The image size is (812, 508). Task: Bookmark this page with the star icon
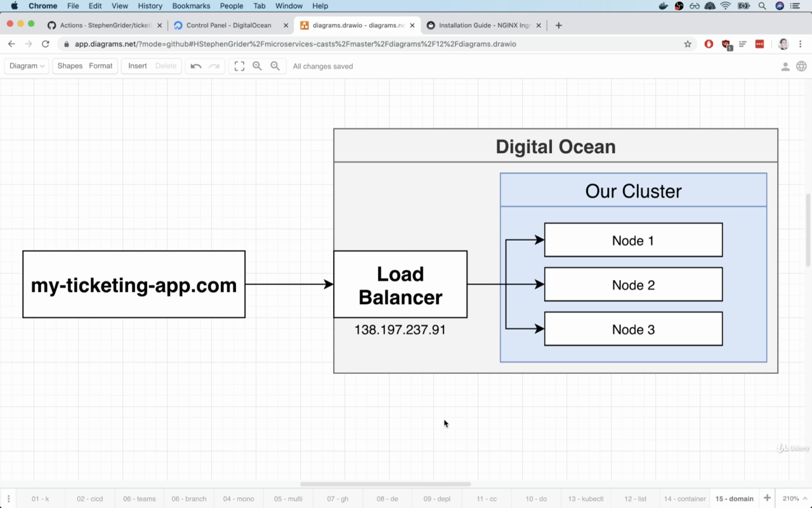688,44
